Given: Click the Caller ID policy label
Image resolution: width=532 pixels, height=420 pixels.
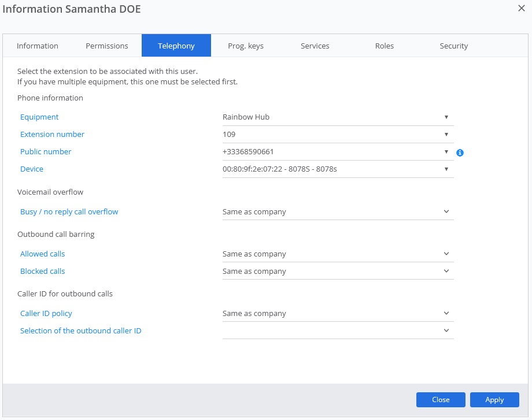Looking at the screenshot, I should pos(46,313).
